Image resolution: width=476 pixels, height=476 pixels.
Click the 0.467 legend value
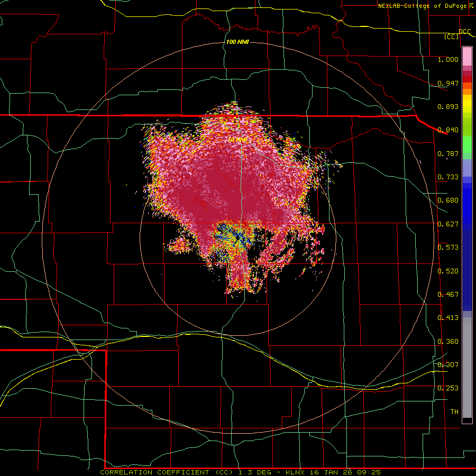448,295
